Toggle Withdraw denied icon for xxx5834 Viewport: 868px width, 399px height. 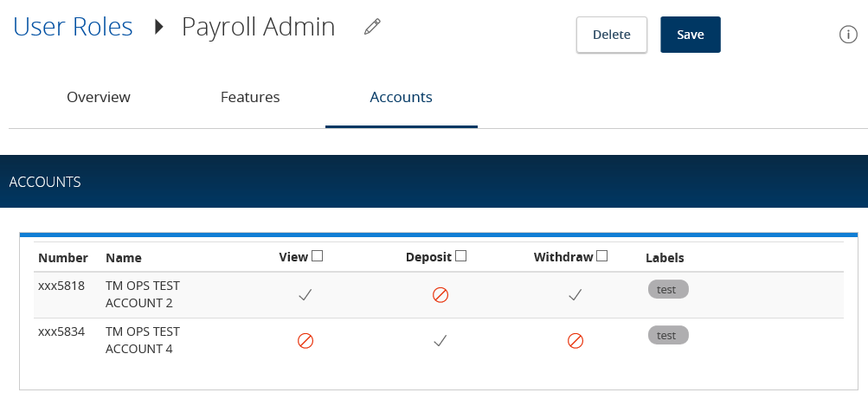coord(575,341)
